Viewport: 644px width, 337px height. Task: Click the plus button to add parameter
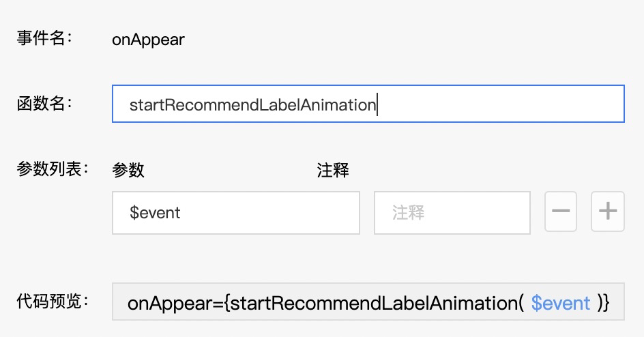coord(607,211)
